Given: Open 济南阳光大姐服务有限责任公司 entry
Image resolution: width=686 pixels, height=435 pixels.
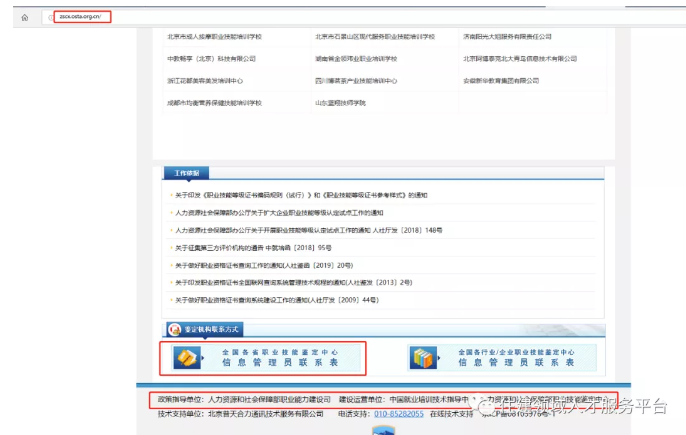Looking at the screenshot, I should [x=507, y=37].
